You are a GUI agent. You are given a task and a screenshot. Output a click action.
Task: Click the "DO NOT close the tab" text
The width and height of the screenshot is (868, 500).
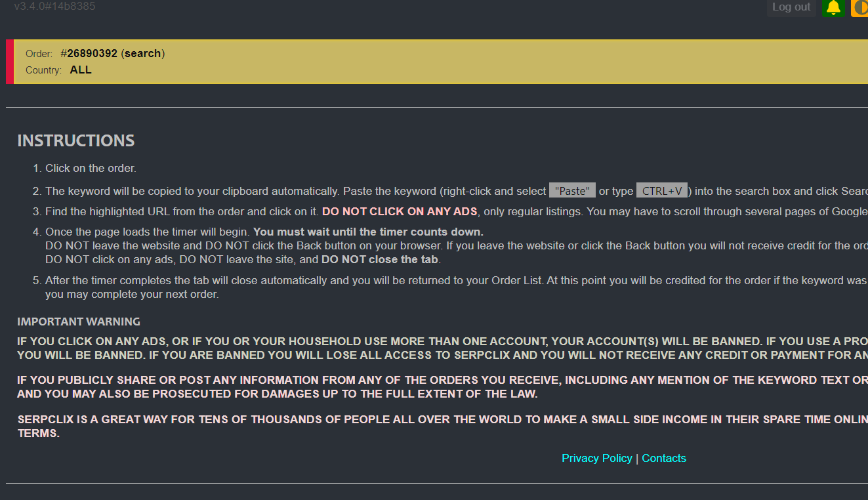(380, 259)
